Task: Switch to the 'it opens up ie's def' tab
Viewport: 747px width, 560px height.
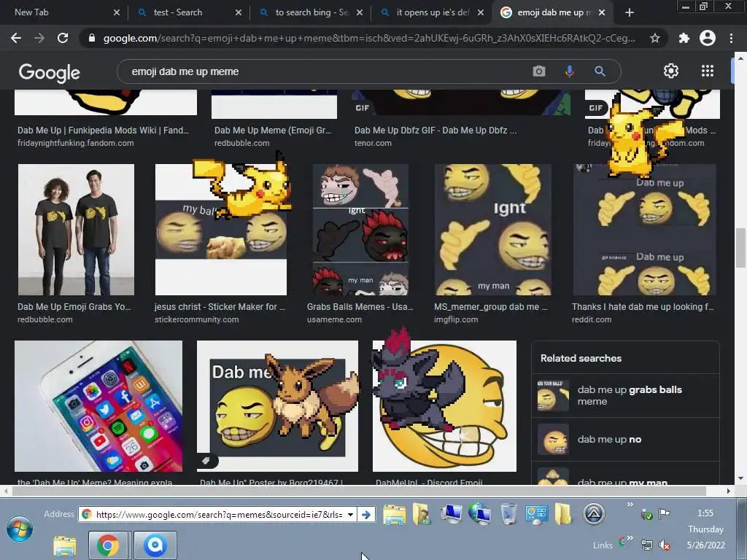Action: 431,12
